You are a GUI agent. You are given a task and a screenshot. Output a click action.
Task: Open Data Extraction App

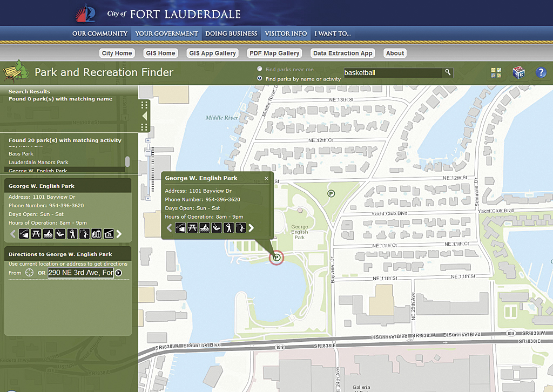[343, 53]
